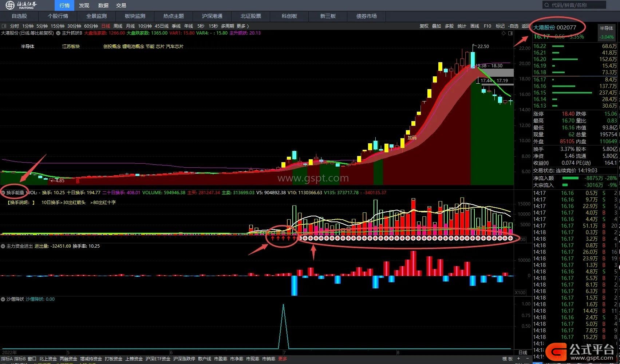
Task: Click the Haitong Securities logo
Action: tap(21, 5)
